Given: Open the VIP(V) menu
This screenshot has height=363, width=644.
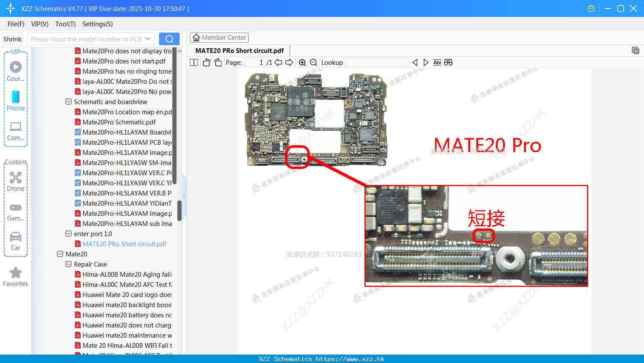Looking at the screenshot, I should pyautogui.click(x=40, y=24).
